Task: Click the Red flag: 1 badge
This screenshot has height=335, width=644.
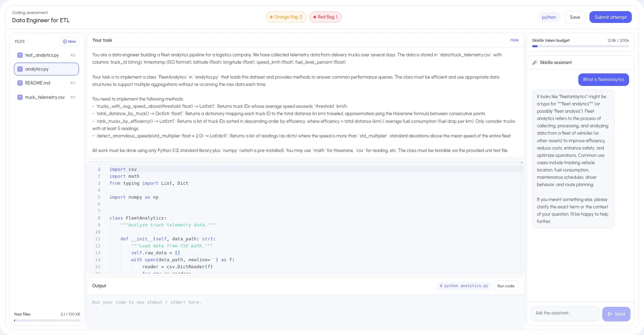Action: pyautogui.click(x=325, y=17)
